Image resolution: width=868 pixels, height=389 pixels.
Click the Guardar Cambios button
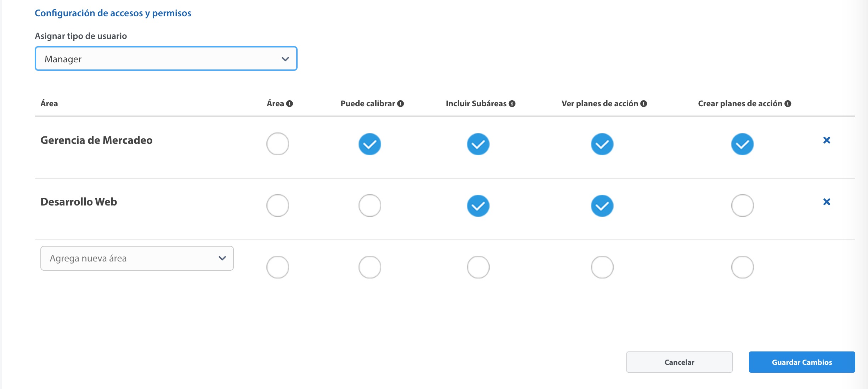pyautogui.click(x=802, y=362)
